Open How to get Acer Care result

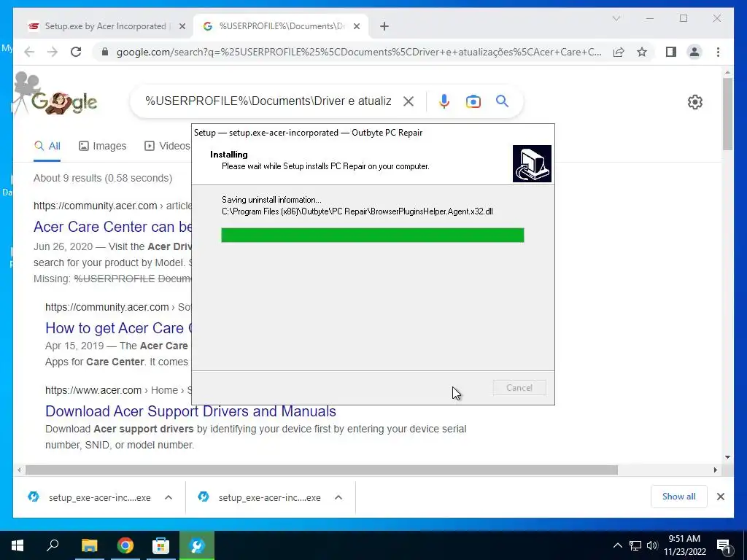[x=118, y=328]
